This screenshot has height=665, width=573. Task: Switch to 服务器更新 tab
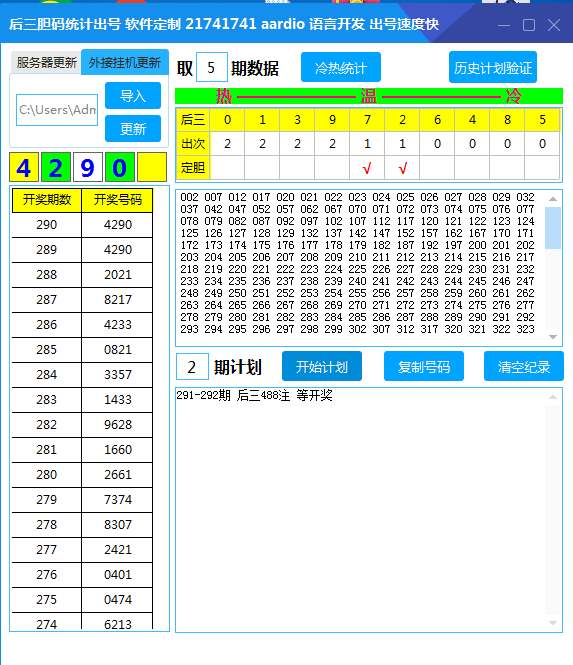pos(46,63)
